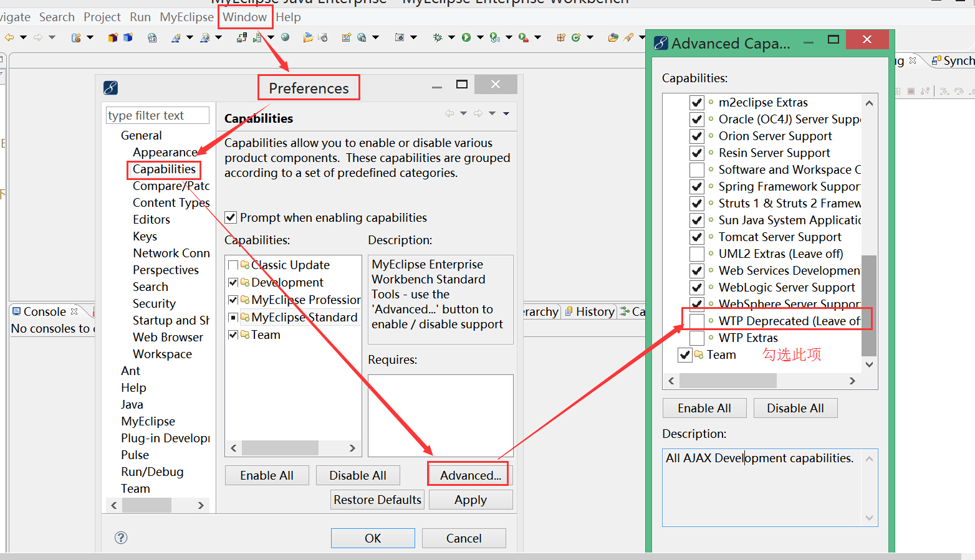Check Software and Workspace checkbox in Advanced dialog
Image resolution: width=975 pixels, height=560 pixels.
[x=697, y=169]
